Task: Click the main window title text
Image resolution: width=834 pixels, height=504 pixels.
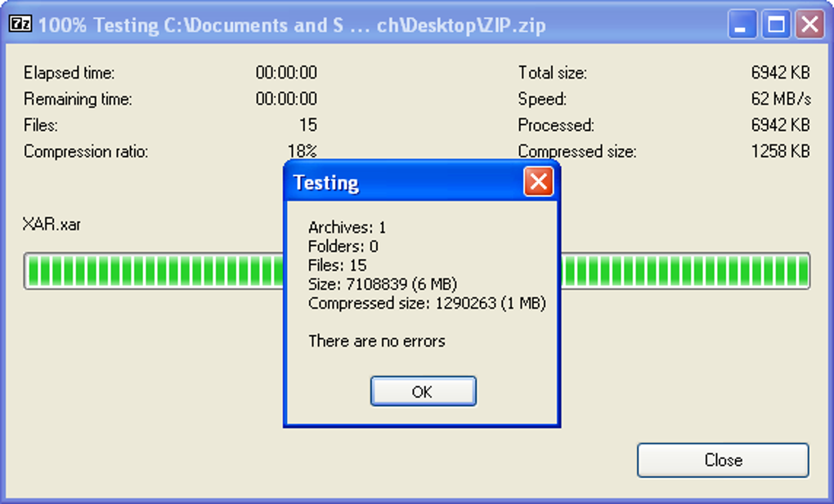Action: 292,25
